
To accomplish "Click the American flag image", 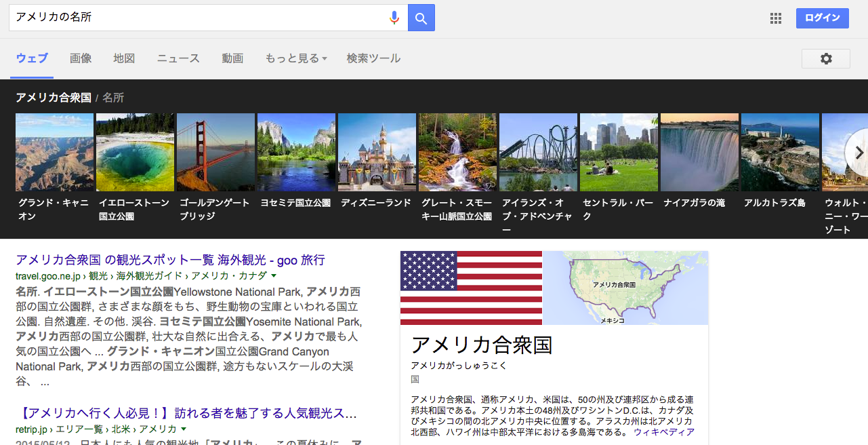I will (471, 288).
